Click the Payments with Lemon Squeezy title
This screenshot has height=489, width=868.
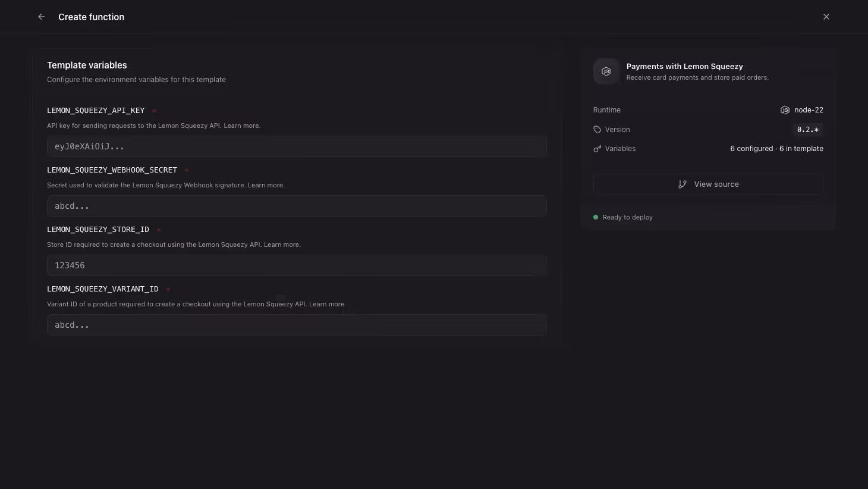click(684, 67)
